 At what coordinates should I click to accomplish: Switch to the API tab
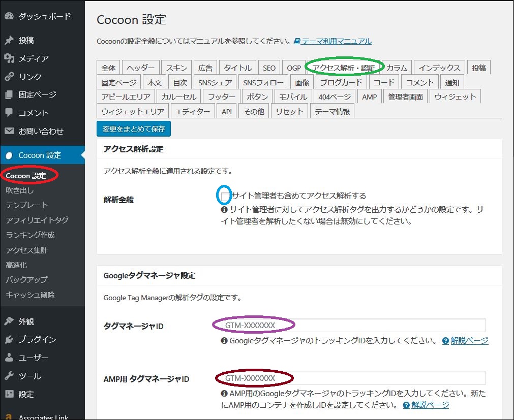pos(227,111)
